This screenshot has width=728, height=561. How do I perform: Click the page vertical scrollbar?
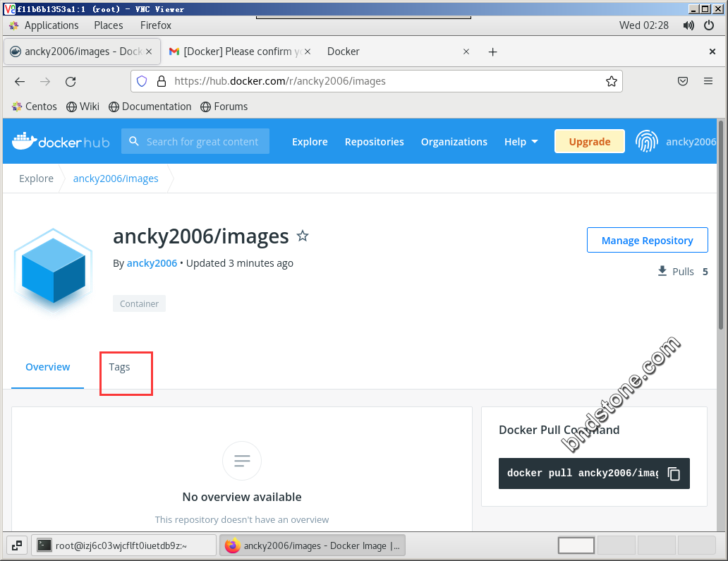pyautogui.click(x=720, y=225)
